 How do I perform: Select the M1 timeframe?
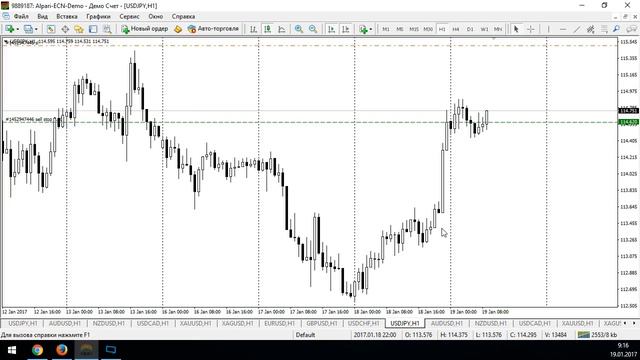pyautogui.click(x=386, y=29)
